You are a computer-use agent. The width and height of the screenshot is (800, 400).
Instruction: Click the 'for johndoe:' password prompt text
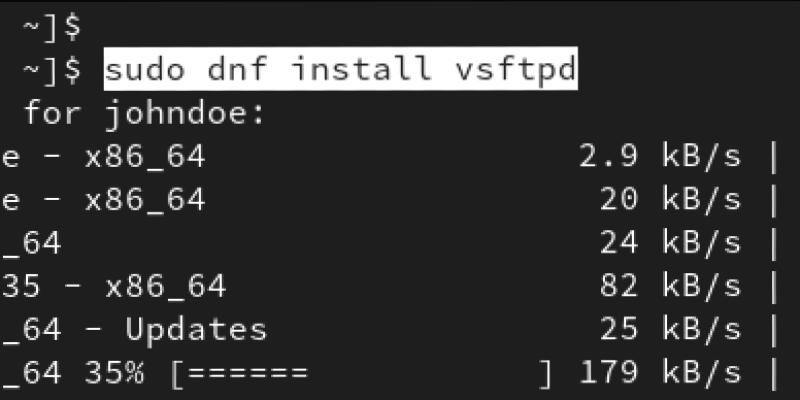pos(144,114)
